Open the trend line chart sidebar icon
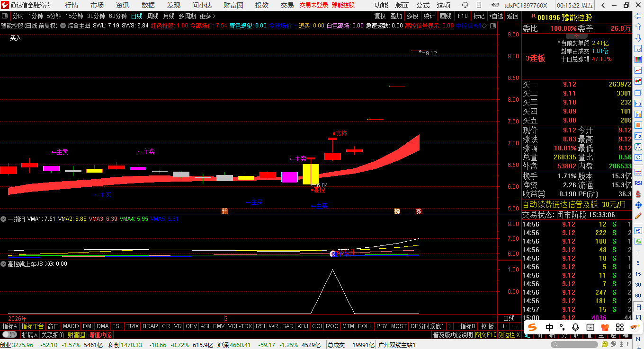Viewport: 644px width, 349px height. pos(638,70)
